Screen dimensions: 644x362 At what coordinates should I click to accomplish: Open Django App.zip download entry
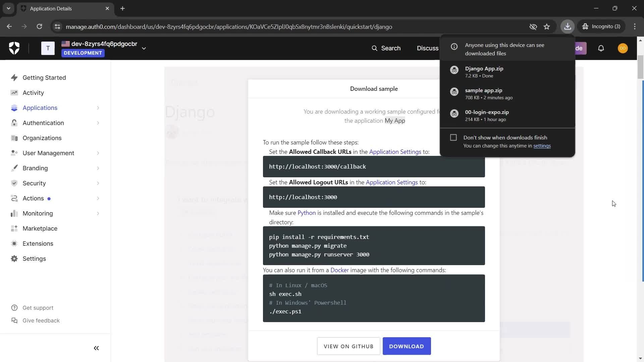pyautogui.click(x=507, y=72)
